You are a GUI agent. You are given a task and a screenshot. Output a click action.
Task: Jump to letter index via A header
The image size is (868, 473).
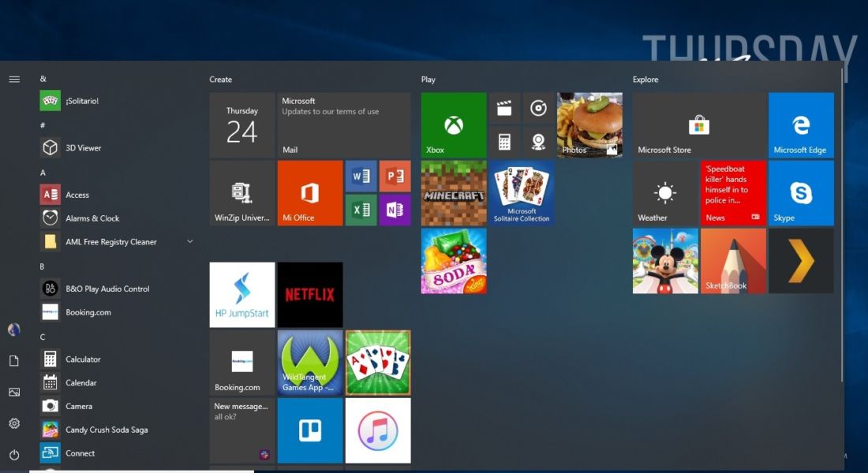tap(43, 173)
